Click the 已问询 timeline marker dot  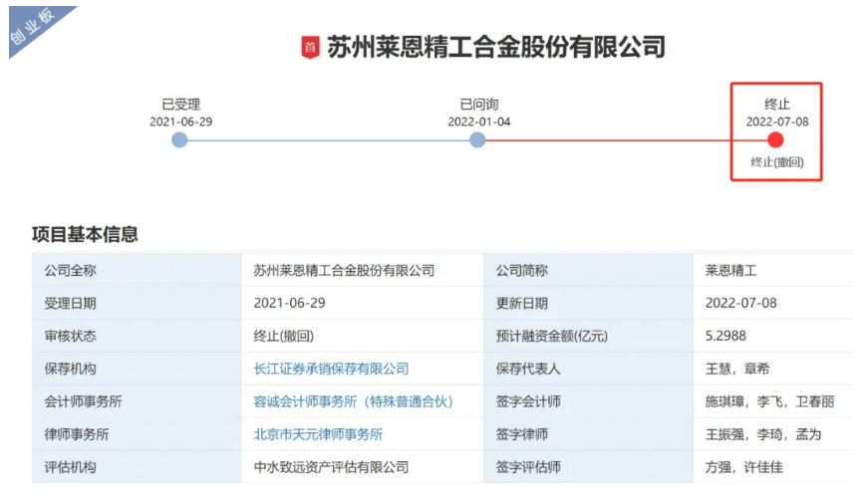click(x=477, y=140)
